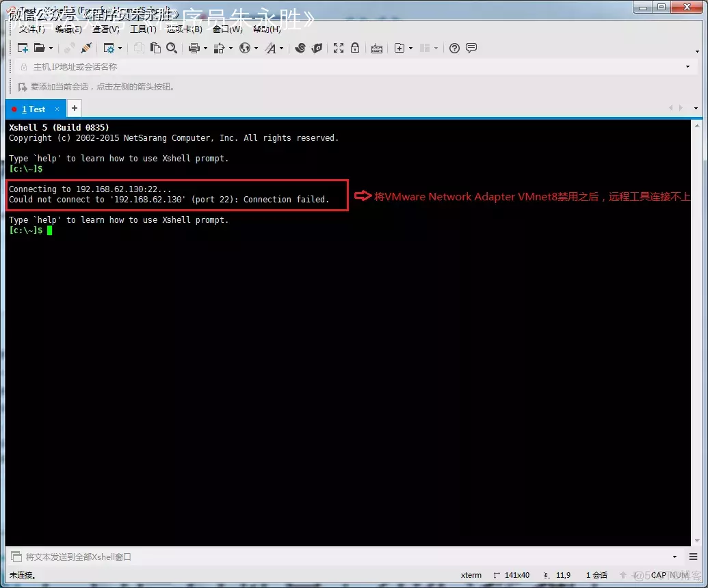Screen dimensions: 708x588
Task: Click the compose bar text field
Action: coord(342,557)
